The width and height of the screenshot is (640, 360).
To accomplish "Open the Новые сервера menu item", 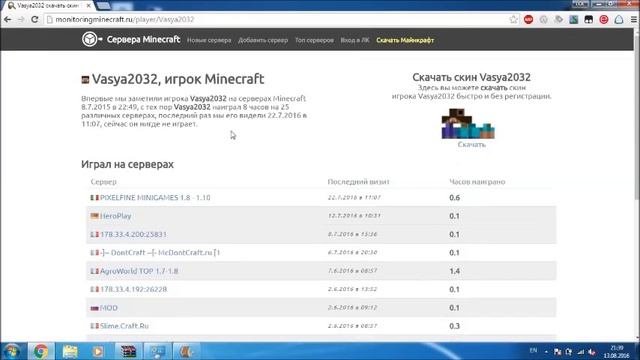I will [x=209, y=40].
